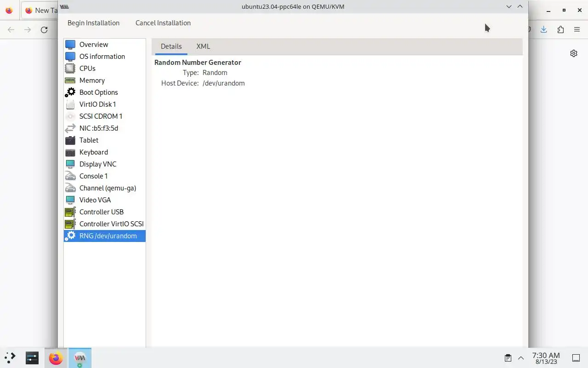
Task: Reload the Firefox page
Action: 44,29
